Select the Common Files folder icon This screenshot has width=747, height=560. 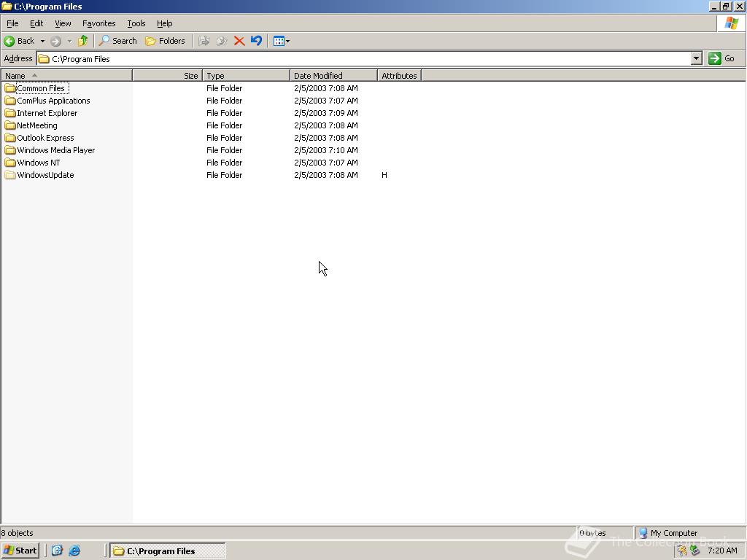tap(10, 88)
